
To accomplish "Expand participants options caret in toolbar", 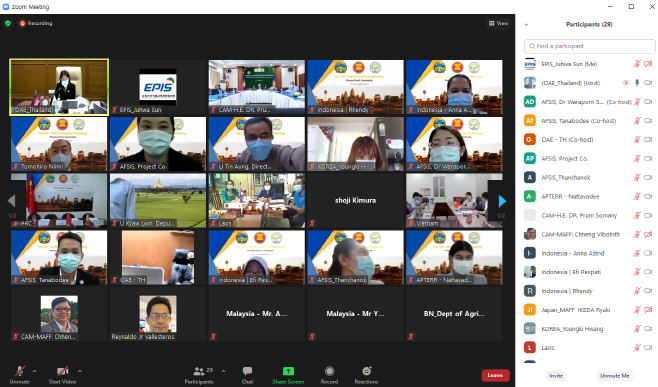I will (223, 371).
